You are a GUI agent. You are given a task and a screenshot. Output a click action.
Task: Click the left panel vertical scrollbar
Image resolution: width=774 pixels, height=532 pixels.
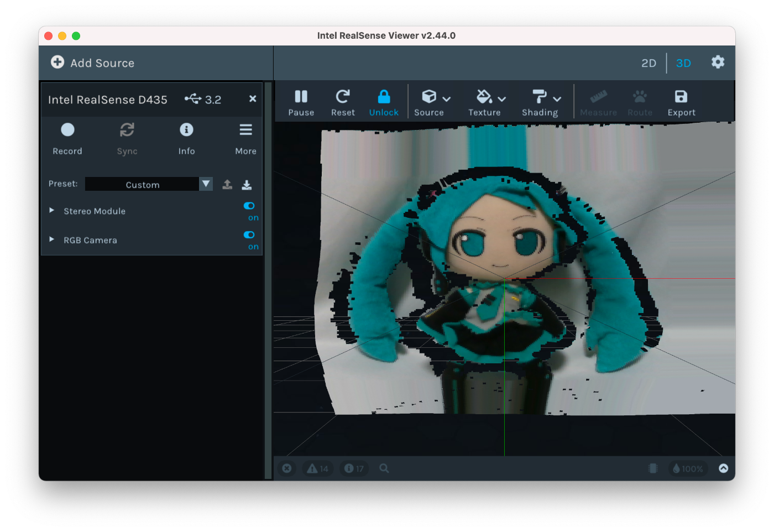(268, 280)
